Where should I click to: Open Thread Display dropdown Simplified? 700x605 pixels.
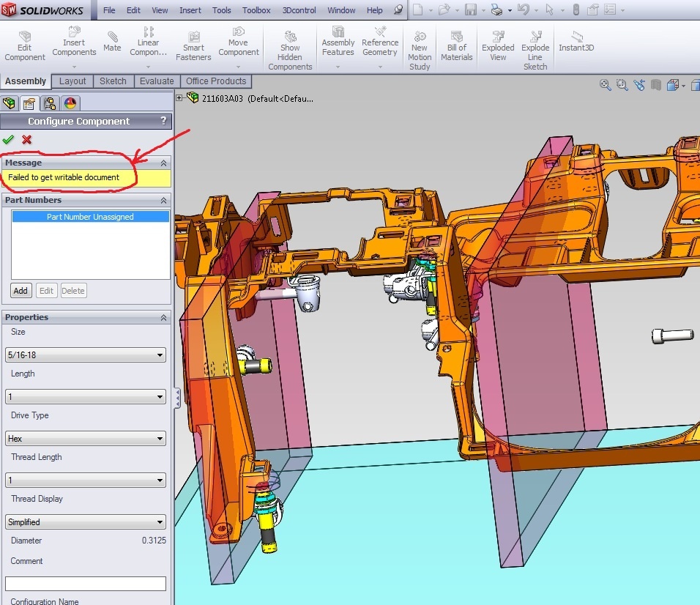(x=86, y=522)
